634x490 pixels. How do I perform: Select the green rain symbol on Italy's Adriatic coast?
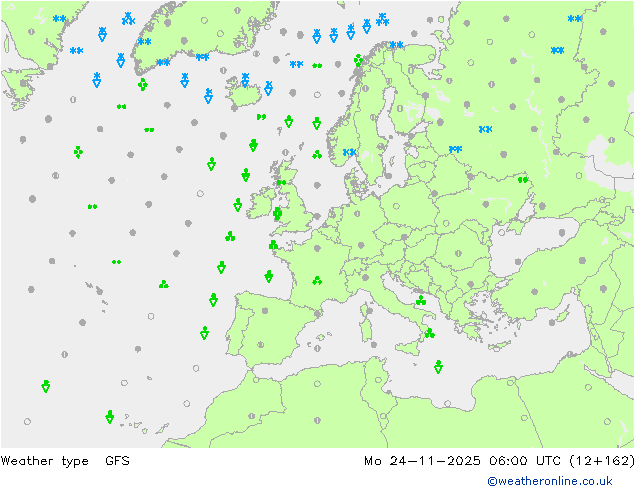tap(421, 300)
